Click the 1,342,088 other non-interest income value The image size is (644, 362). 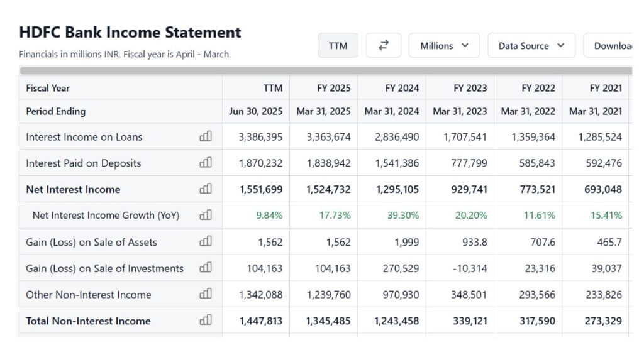tap(261, 295)
